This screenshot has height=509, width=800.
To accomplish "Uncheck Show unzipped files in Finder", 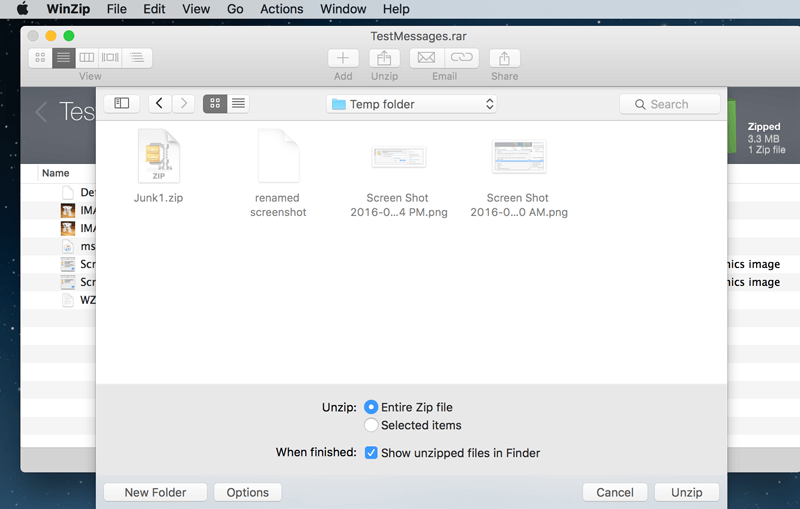I will tap(371, 453).
